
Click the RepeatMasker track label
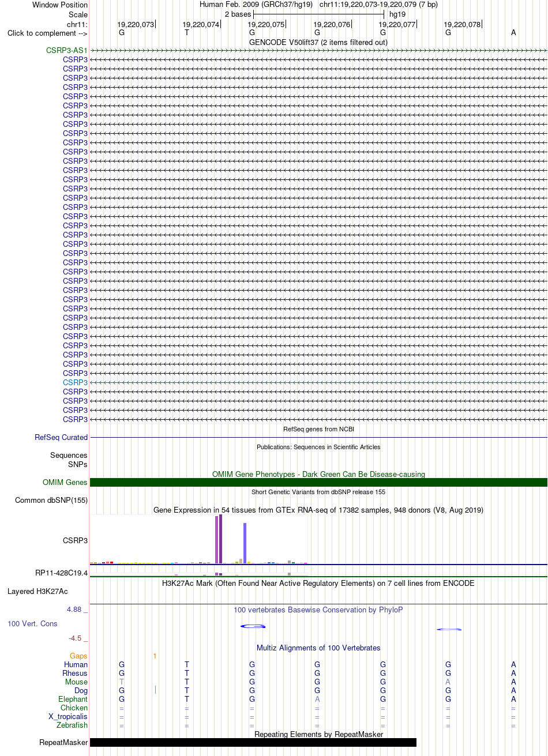coord(63,742)
